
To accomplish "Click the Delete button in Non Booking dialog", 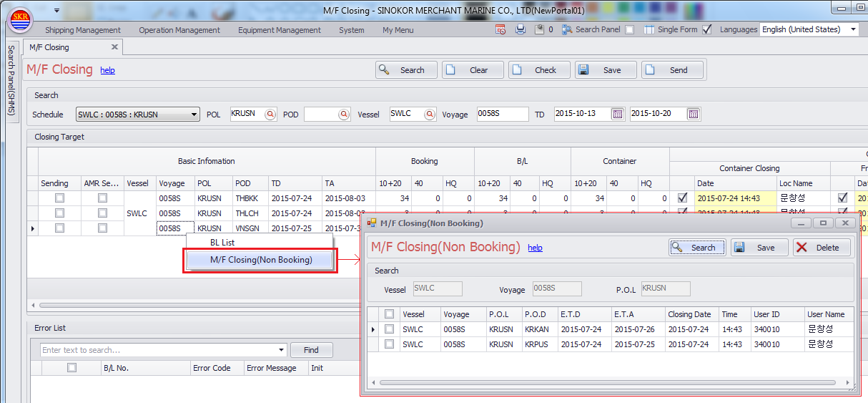I will pyautogui.click(x=822, y=248).
